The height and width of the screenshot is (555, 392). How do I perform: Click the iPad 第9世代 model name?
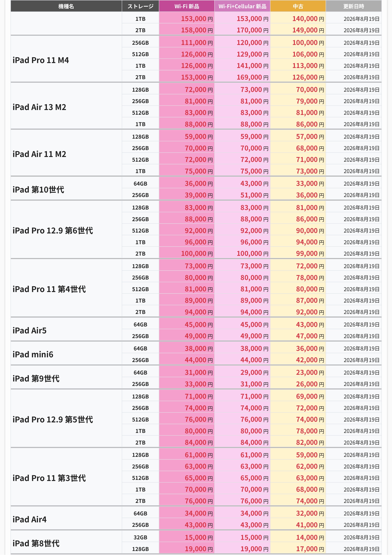(36, 379)
